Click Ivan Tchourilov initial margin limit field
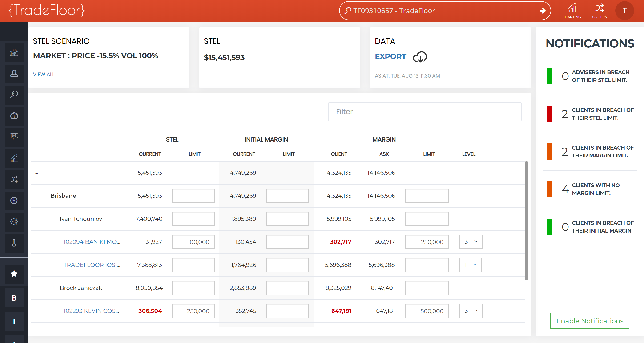This screenshot has height=343, width=644. pos(287,219)
